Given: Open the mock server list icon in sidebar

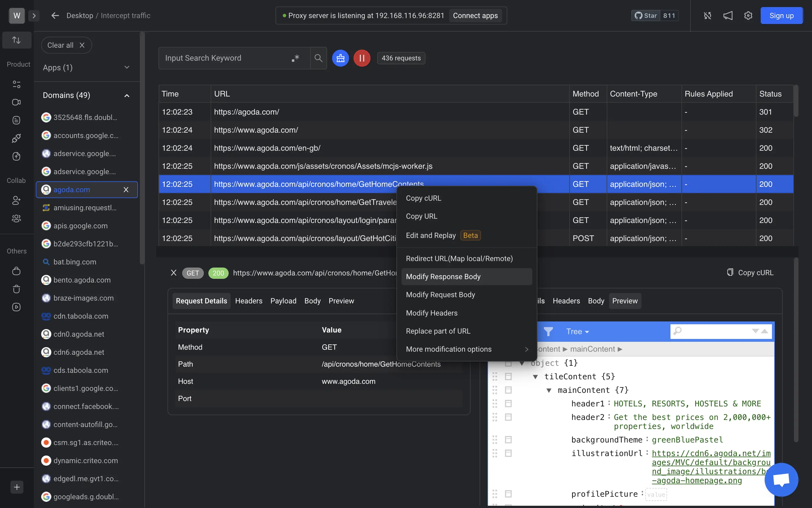Looking at the screenshot, I should click(x=16, y=120).
